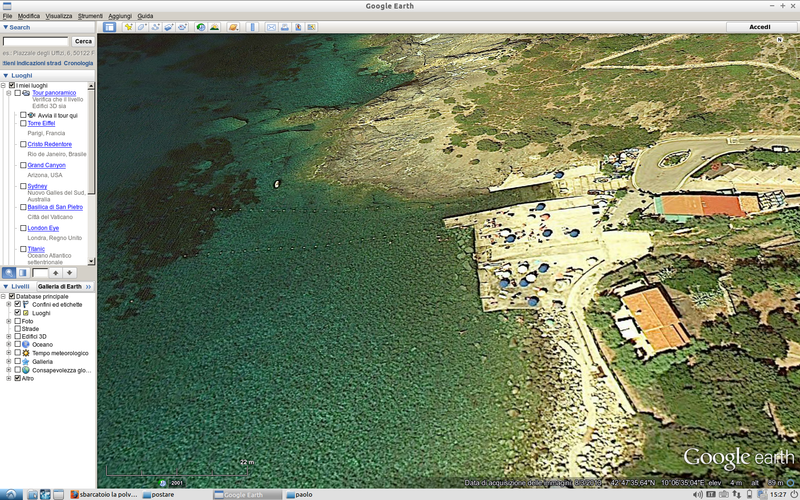
Task: Move item down with the down arrow
Action: [x=69, y=273]
